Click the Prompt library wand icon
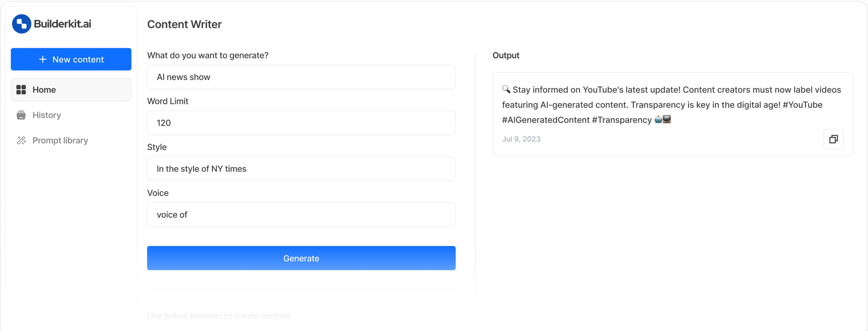 point(22,140)
